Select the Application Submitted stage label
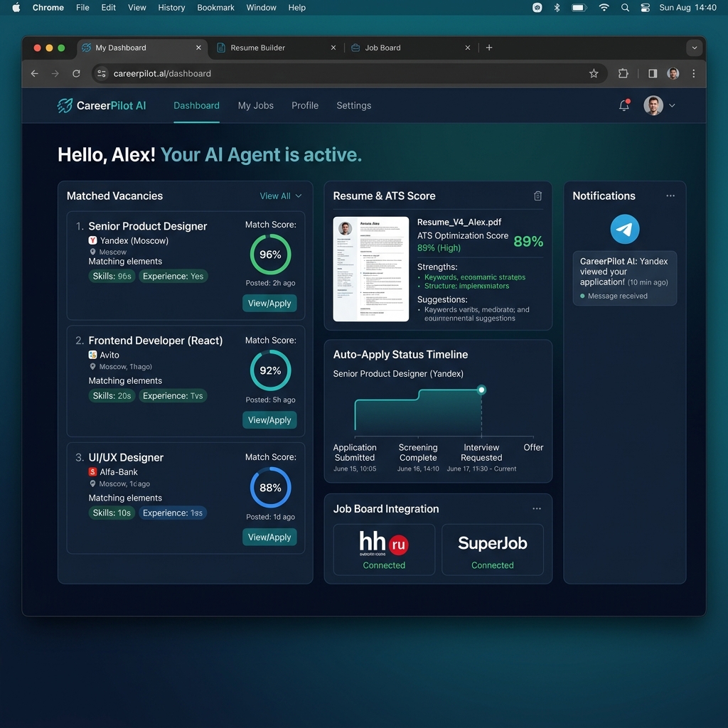The width and height of the screenshot is (728, 728). (355, 452)
